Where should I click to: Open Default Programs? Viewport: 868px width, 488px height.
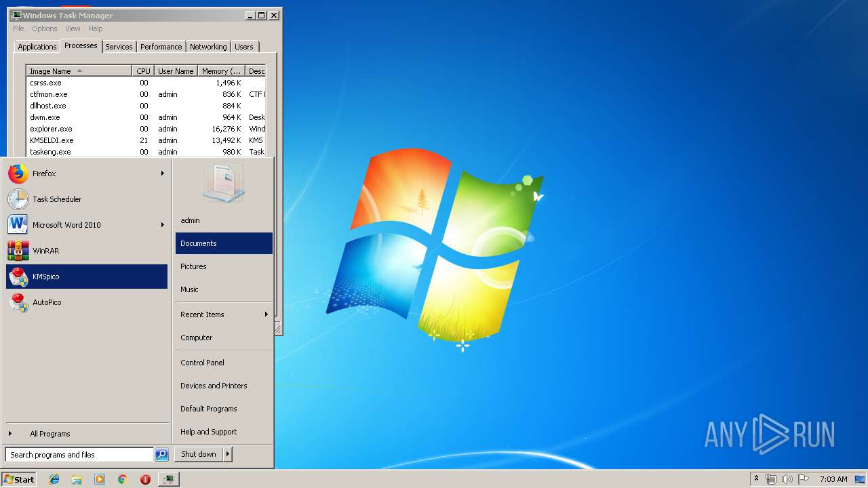click(x=224, y=409)
